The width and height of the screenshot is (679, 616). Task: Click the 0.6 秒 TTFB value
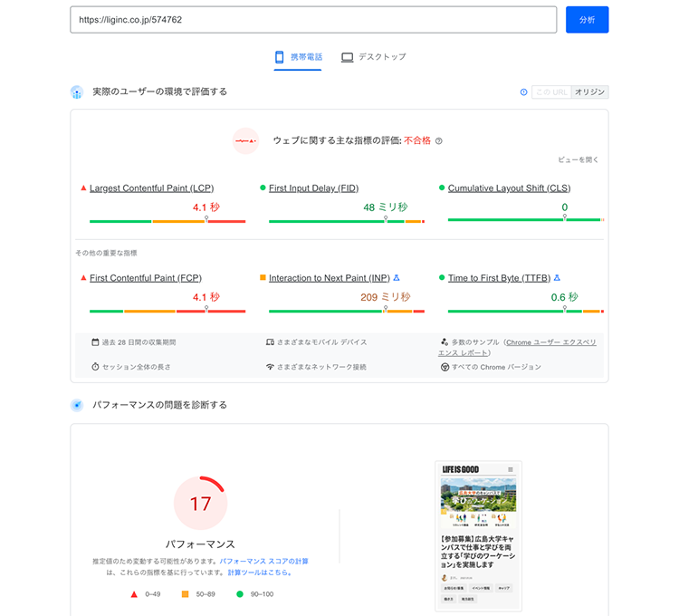pyautogui.click(x=564, y=297)
